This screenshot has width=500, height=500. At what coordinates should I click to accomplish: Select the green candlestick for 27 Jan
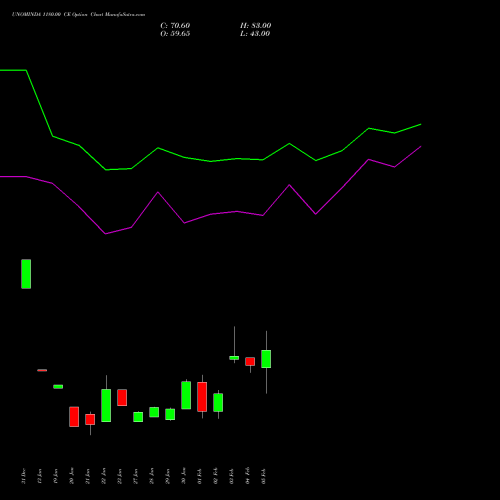pos(138,417)
